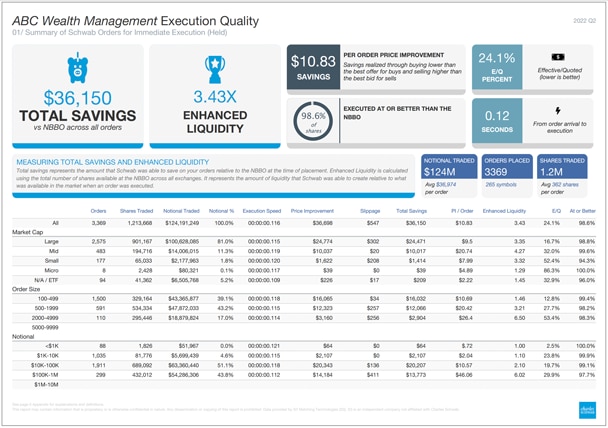Click the '1,213,668' shares traded cell
The height and width of the screenshot is (428, 608).
click(x=140, y=223)
